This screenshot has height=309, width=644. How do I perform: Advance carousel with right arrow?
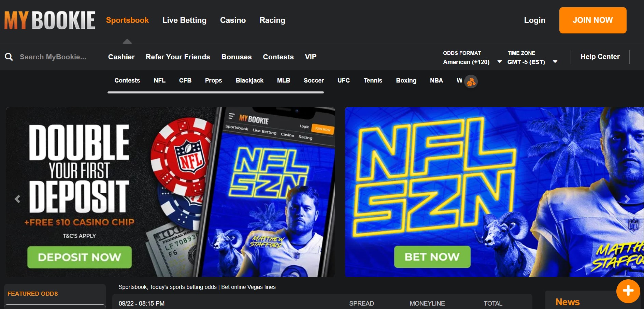point(627,199)
